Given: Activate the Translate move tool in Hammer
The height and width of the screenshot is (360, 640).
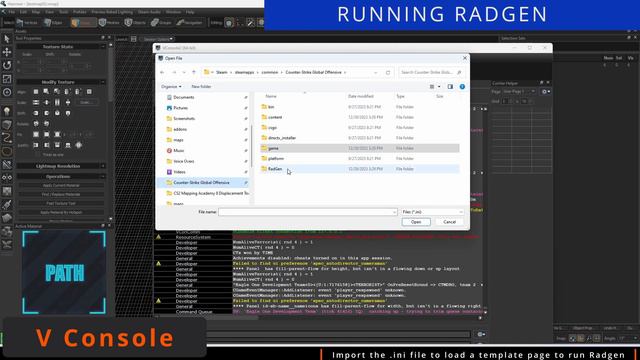Looking at the screenshot, I should (x=7, y=52).
